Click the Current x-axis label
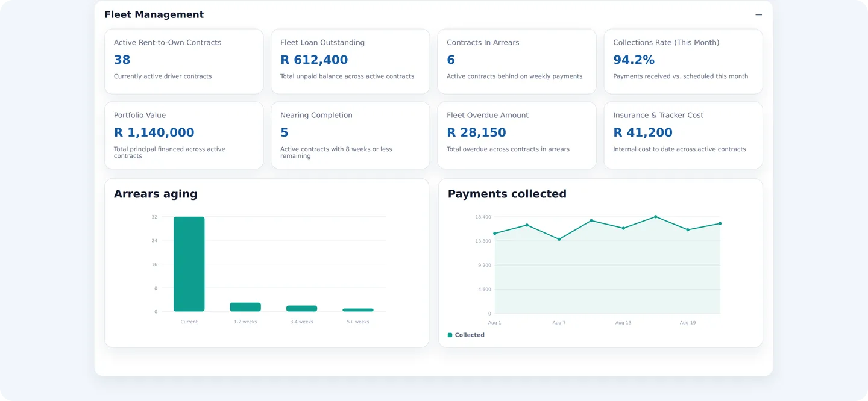 (x=189, y=322)
